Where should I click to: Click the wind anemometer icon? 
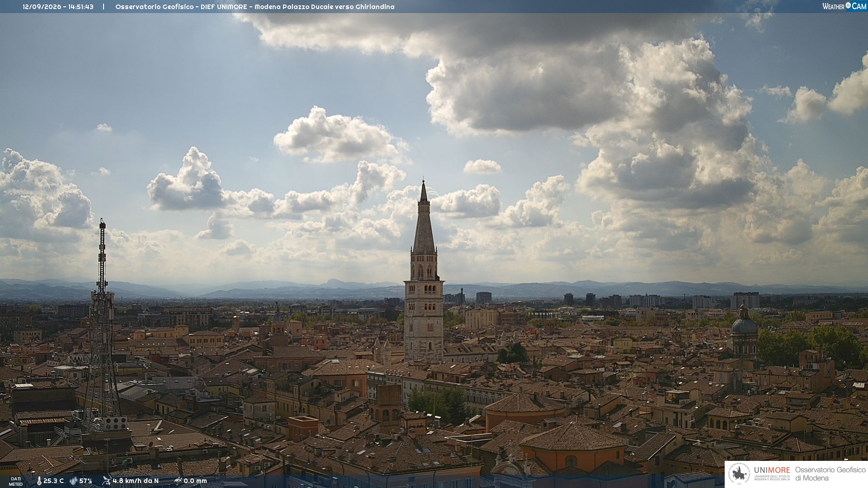click(106, 481)
